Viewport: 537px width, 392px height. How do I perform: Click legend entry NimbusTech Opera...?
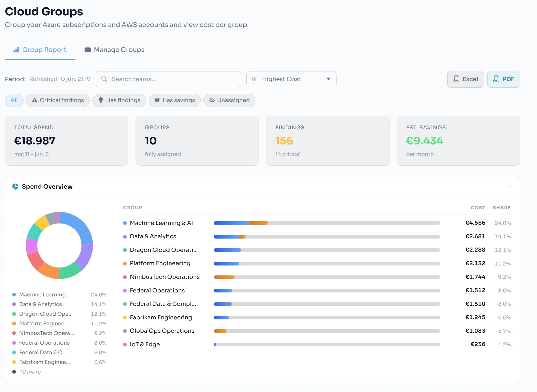[59, 333]
